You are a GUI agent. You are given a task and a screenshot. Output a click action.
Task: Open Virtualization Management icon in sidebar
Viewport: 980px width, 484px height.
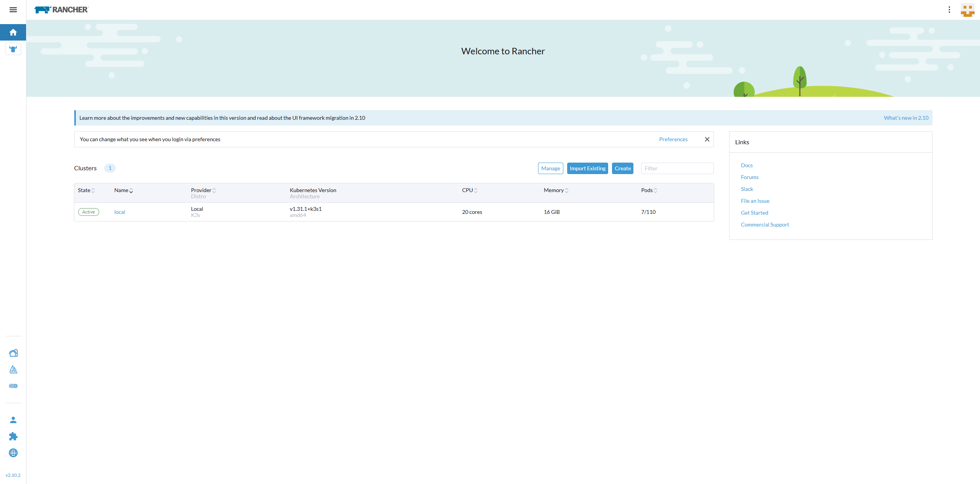[x=13, y=386]
